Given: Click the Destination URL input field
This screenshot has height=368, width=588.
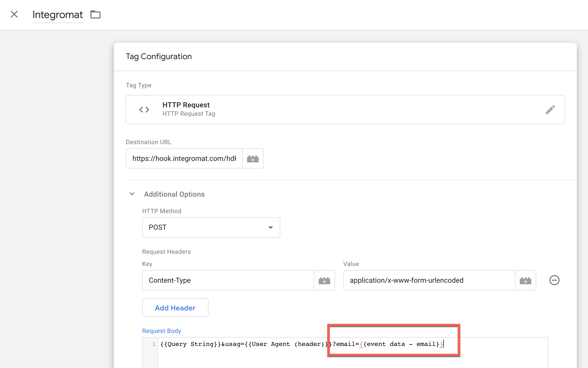Looking at the screenshot, I should [184, 158].
